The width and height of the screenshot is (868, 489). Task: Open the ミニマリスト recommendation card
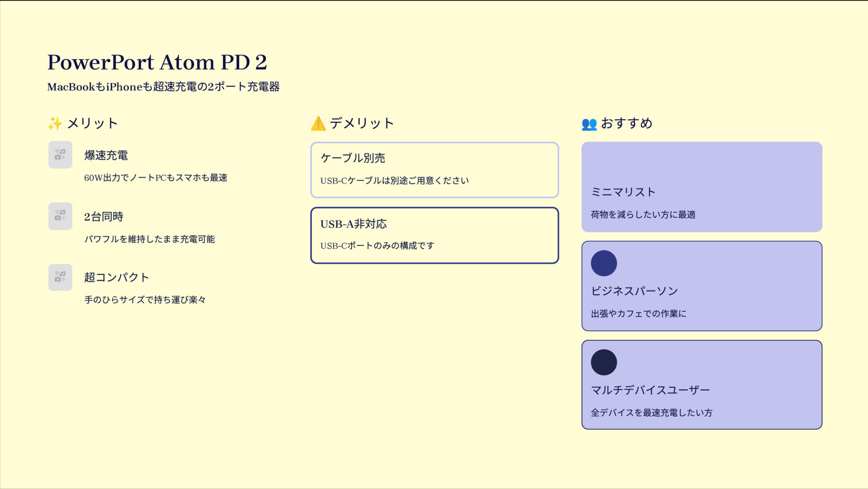(x=701, y=186)
